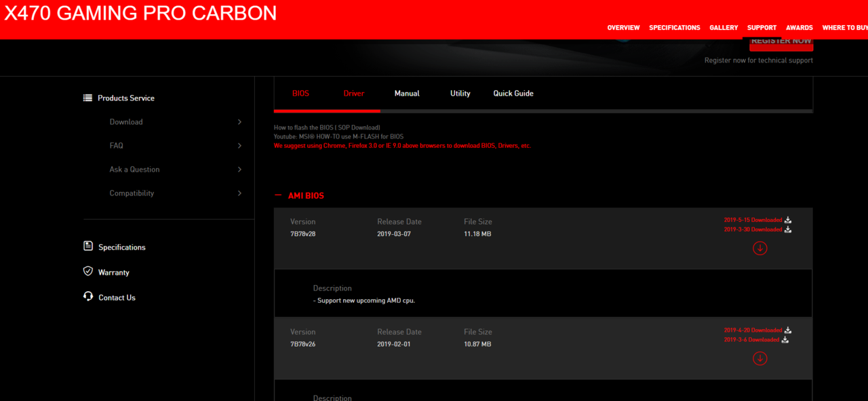
Task: Switch to the BIOS tab
Action: click(300, 94)
